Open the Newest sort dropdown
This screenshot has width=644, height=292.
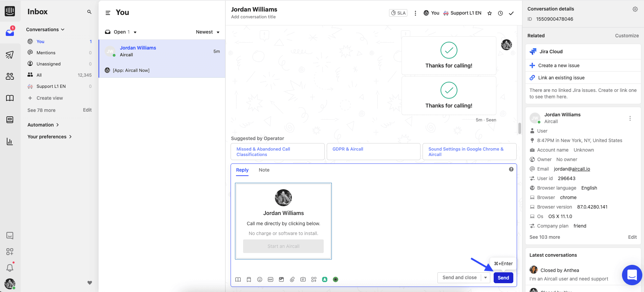(208, 32)
